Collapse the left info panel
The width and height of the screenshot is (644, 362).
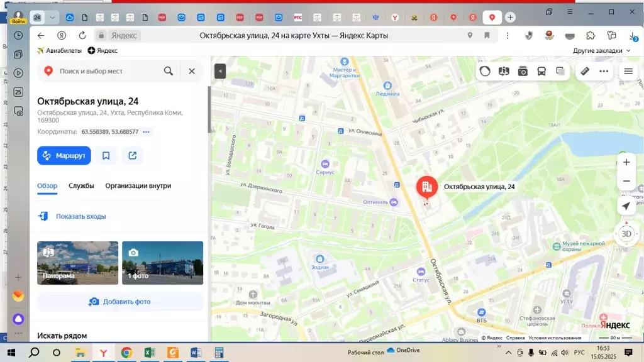point(220,71)
